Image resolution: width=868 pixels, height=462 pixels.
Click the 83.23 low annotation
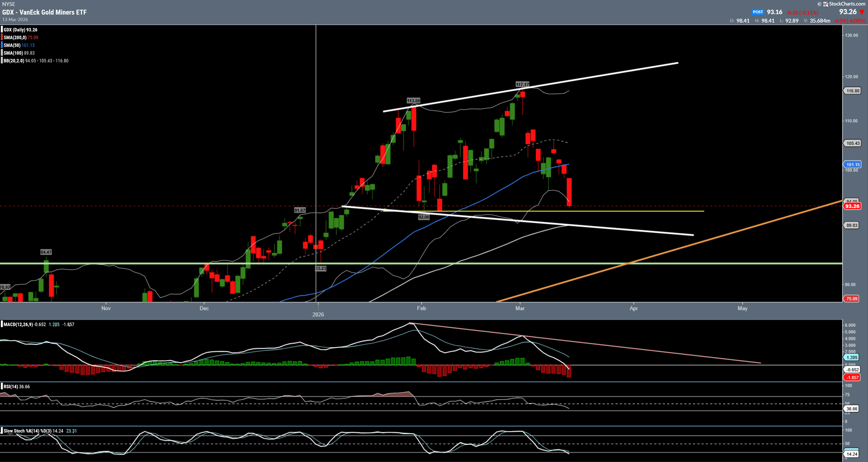tap(321, 269)
